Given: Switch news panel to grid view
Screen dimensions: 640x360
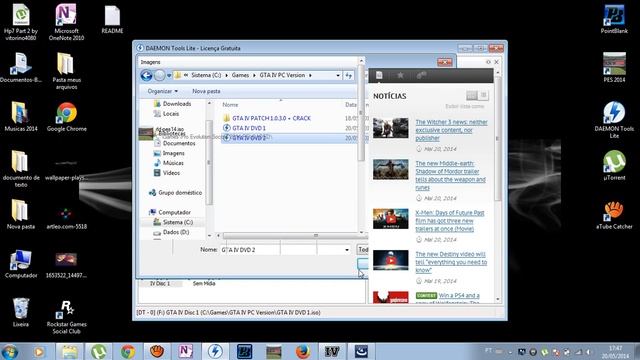Looking at the screenshot, I should [471, 96].
